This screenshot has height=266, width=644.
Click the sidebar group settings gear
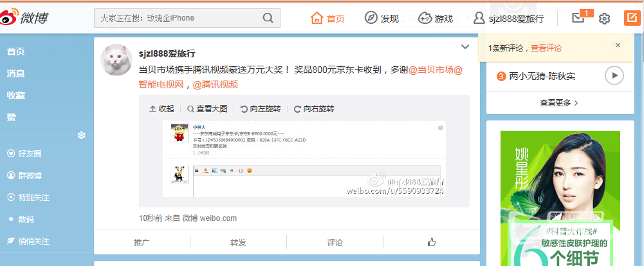click(81, 135)
